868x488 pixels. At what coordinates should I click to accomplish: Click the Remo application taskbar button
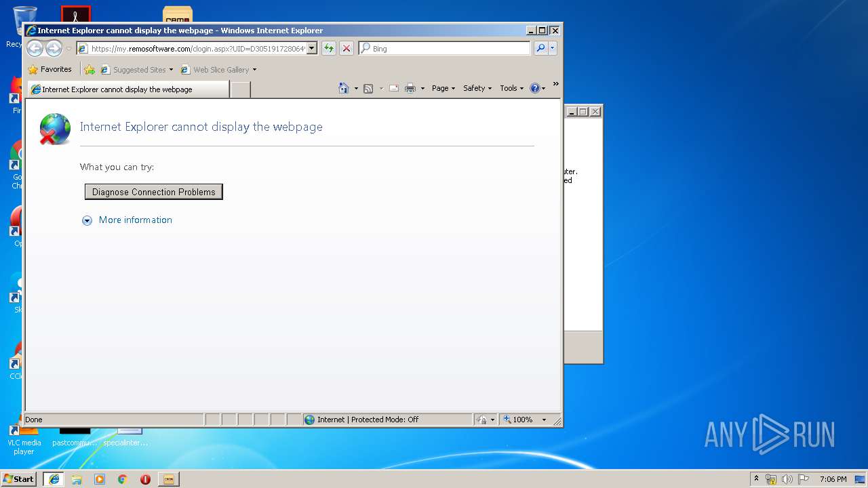coord(169,479)
